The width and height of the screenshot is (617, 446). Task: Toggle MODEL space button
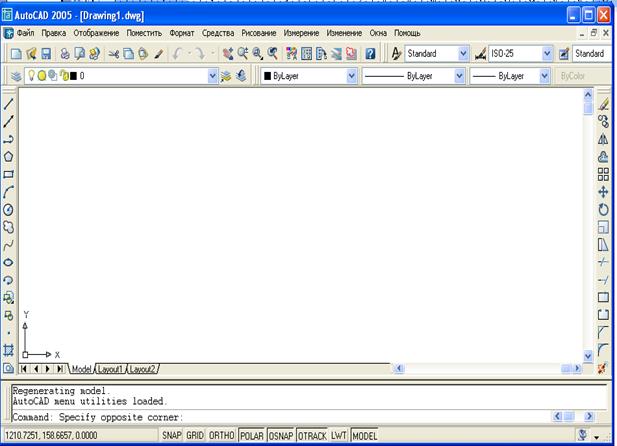[365, 436]
